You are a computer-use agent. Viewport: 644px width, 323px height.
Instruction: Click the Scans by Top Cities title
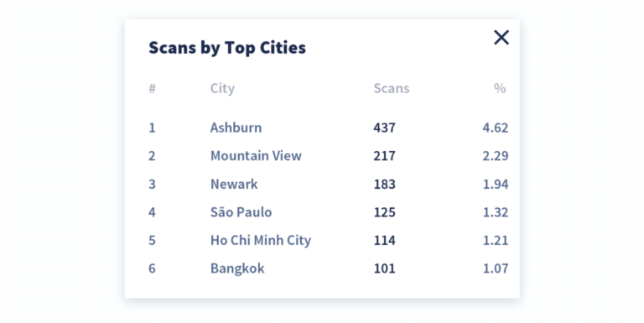[x=227, y=48]
